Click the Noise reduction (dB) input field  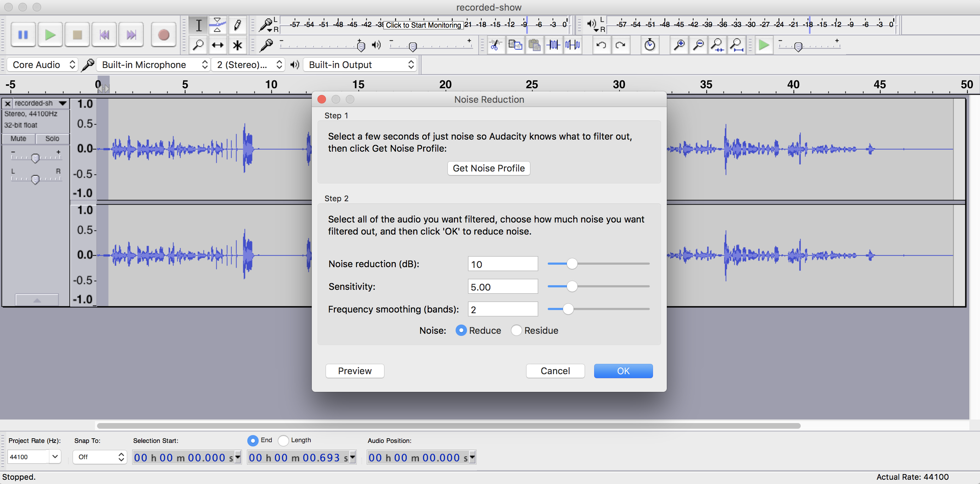(503, 264)
